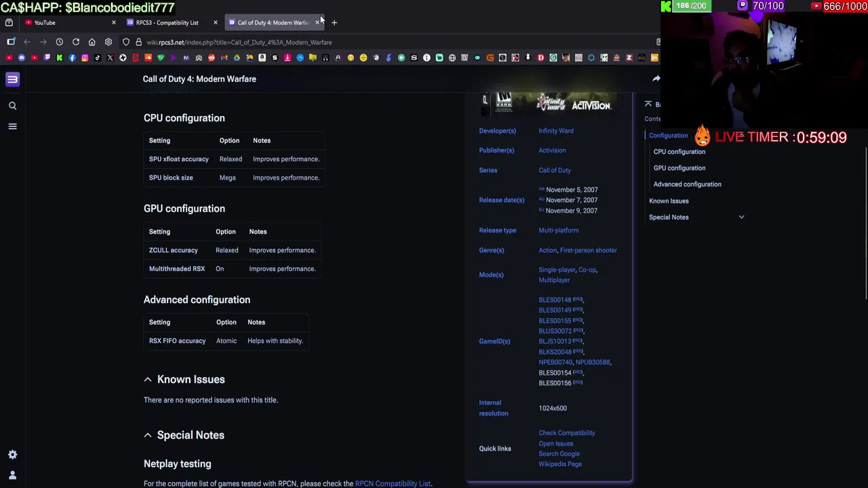Open the RPCN Compatibility List link

[393, 484]
